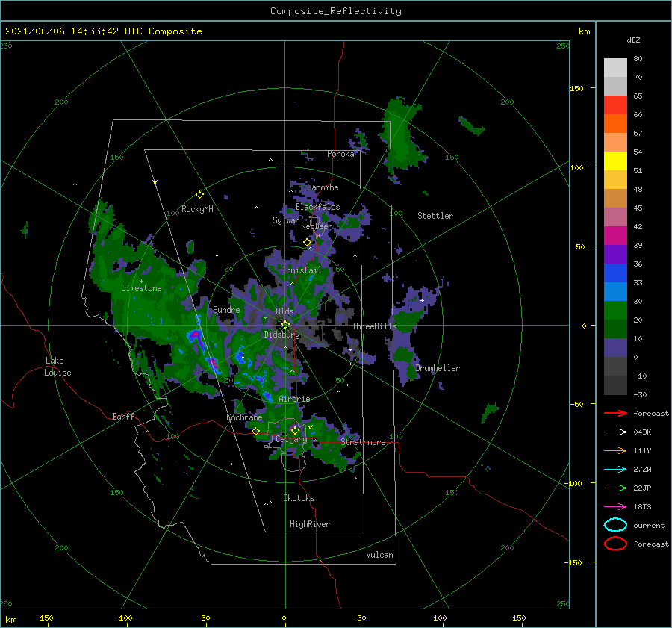Click the Innisfail city label
This screenshot has height=628, width=672.
pos(302,270)
